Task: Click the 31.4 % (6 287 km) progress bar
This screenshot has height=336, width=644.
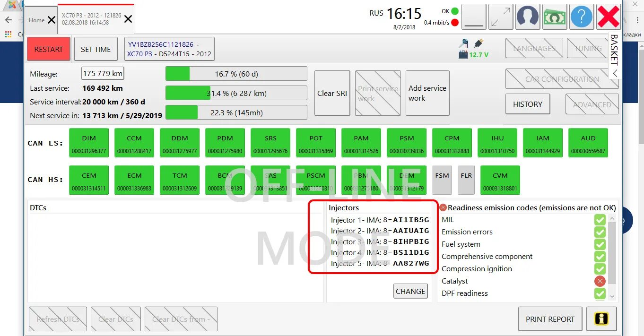Action: click(236, 93)
